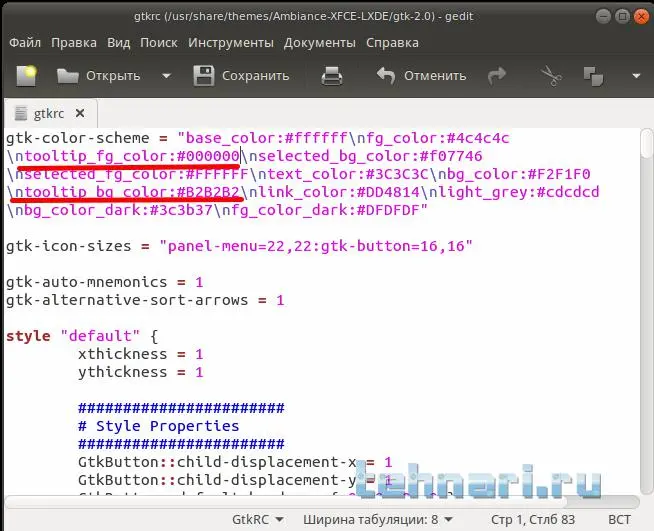
Task: Click the Save floppy disk icon
Action: (204, 76)
